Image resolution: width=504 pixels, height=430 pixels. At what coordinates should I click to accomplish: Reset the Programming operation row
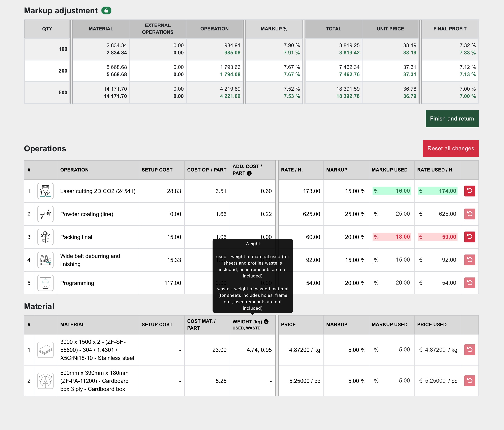coord(469,283)
